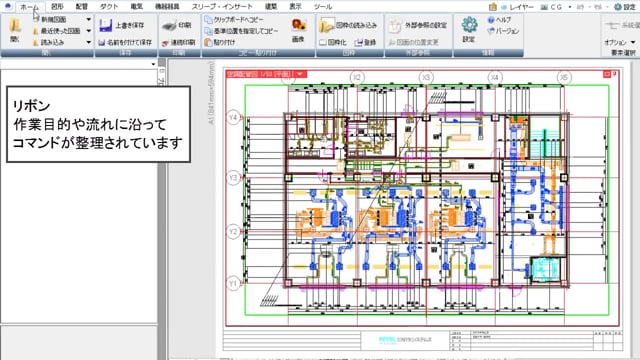Screen dimensions: 640x360
Task: Click the 図枠の読み込み folder icon
Action: [x=326, y=25]
